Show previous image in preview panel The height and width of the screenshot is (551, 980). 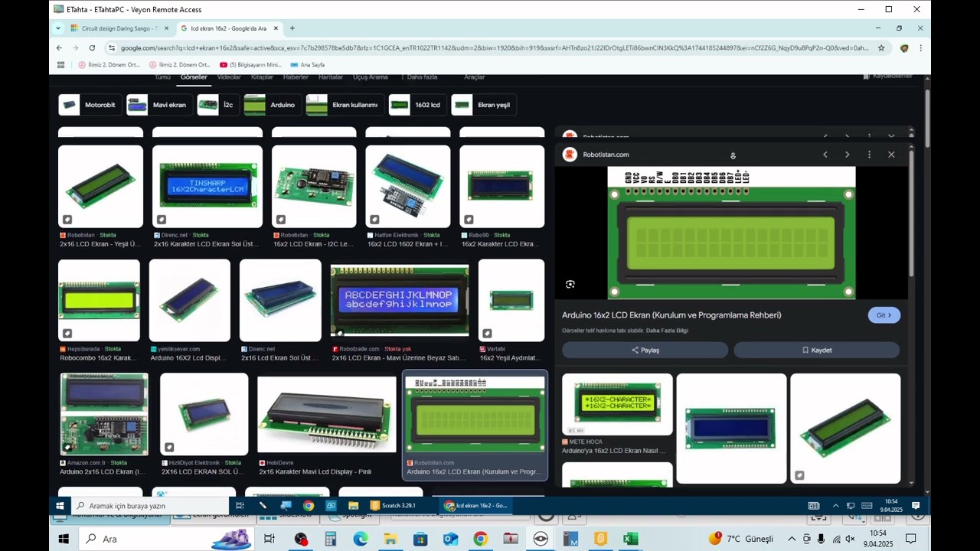coord(825,155)
